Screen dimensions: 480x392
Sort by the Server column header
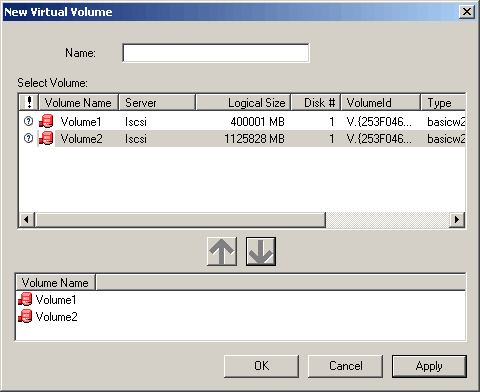157,102
